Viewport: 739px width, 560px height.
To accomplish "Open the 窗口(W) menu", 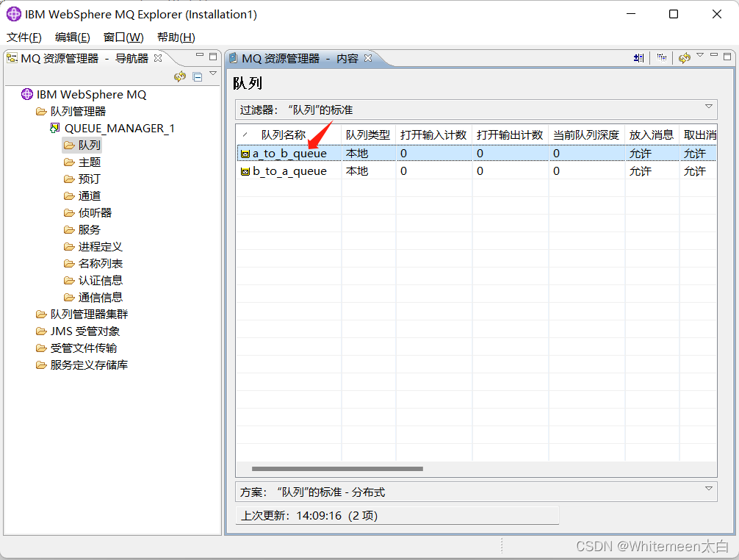I will coord(123,37).
